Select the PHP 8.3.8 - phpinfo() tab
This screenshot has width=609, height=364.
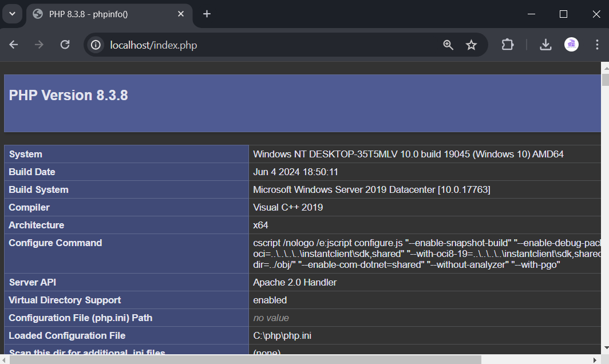pos(109,14)
